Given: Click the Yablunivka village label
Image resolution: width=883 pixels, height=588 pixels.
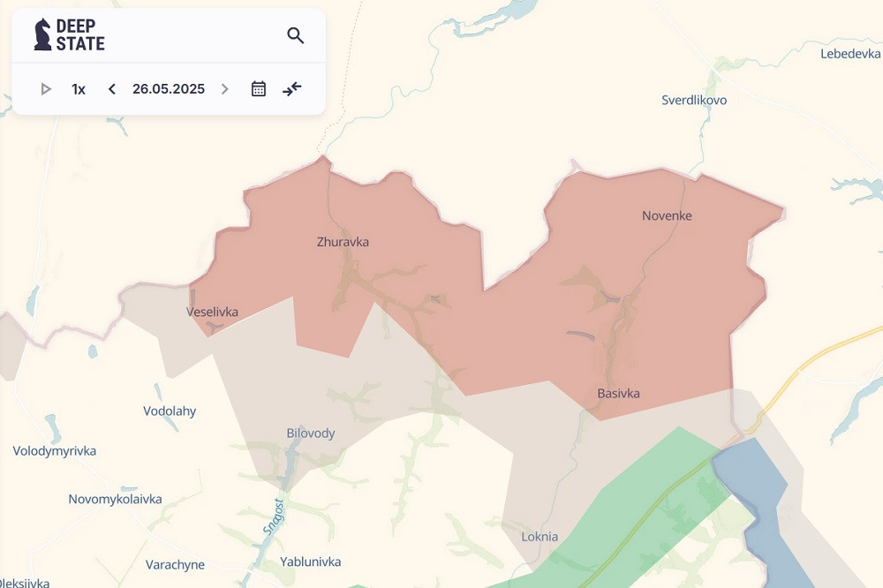Looking at the screenshot, I should pos(310,562).
